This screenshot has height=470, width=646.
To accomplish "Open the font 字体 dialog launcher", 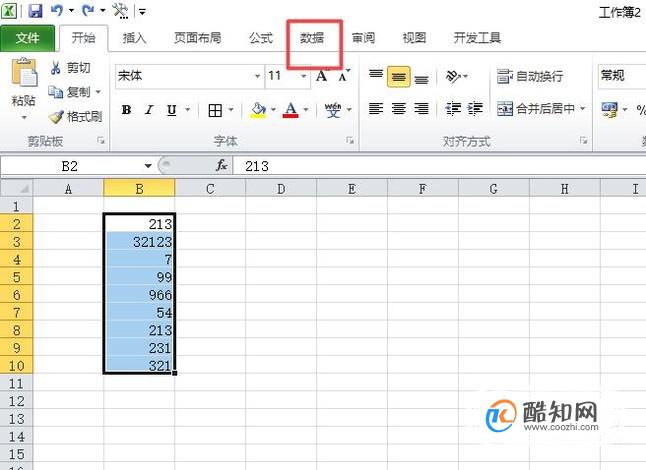I will 350,141.
